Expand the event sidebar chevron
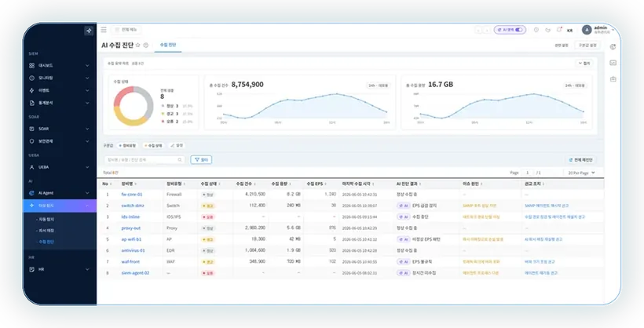The image size is (644, 328). pos(87,90)
